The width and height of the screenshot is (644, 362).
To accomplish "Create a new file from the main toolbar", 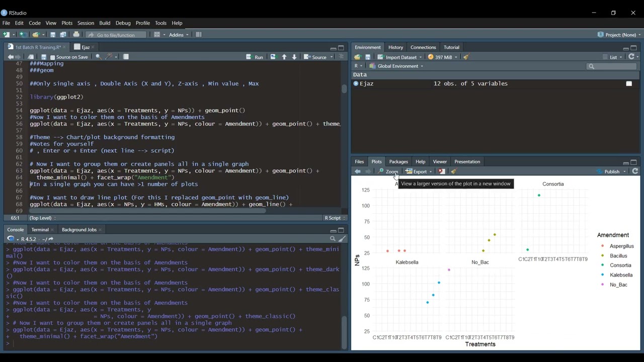I will [6, 35].
